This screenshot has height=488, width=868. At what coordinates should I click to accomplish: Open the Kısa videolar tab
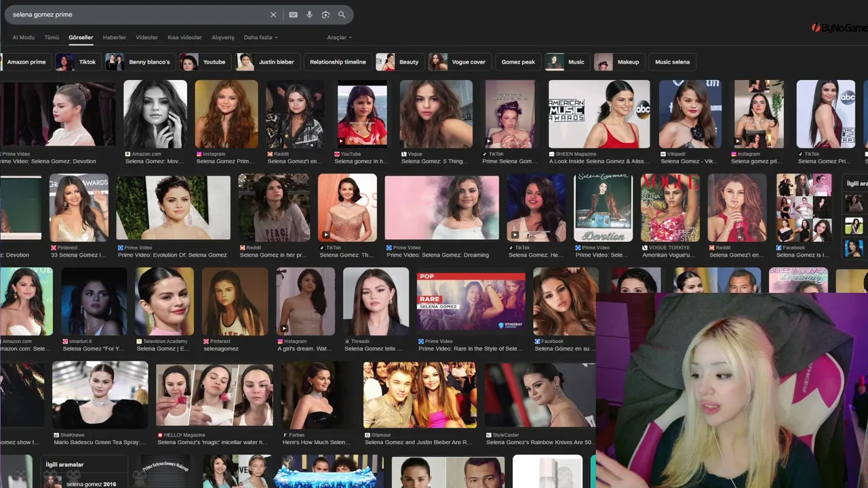pyautogui.click(x=184, y=37)
